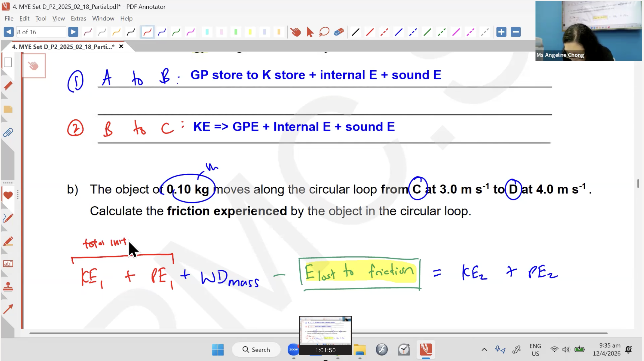Open the Help menu
This screenshot has width=644, height=361.
pos(126,18)
